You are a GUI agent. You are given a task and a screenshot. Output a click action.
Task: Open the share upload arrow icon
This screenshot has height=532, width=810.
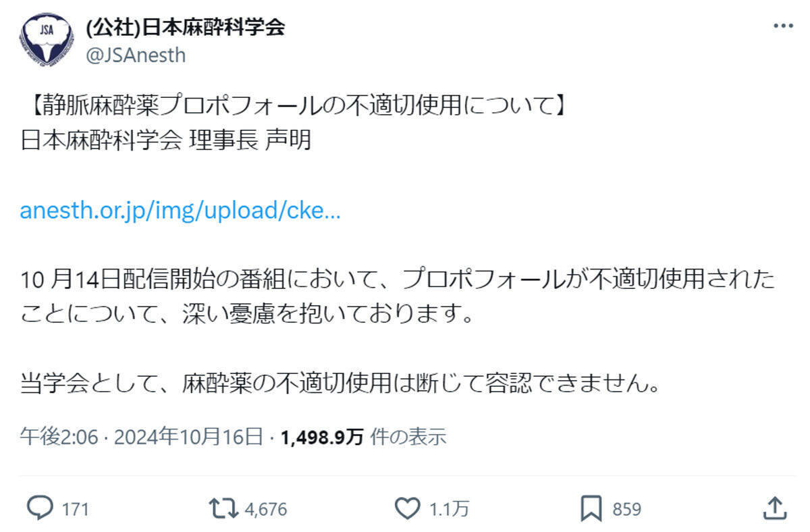(x=776, y=508)
